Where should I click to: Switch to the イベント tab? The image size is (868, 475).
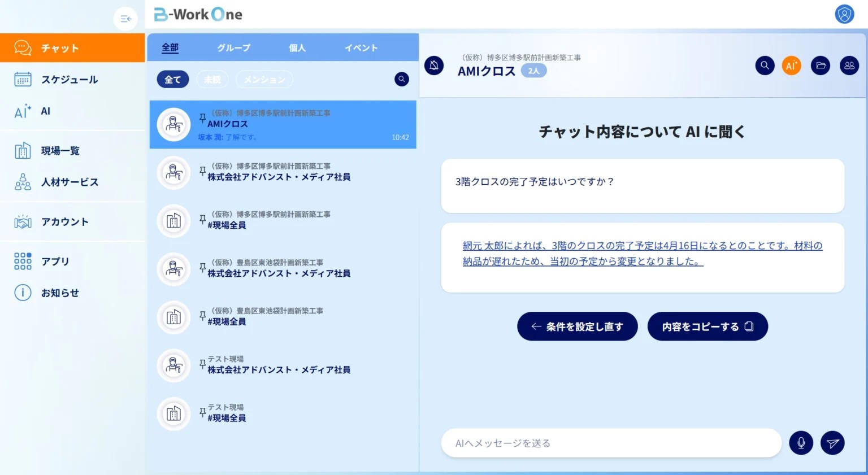coord(361,47)
